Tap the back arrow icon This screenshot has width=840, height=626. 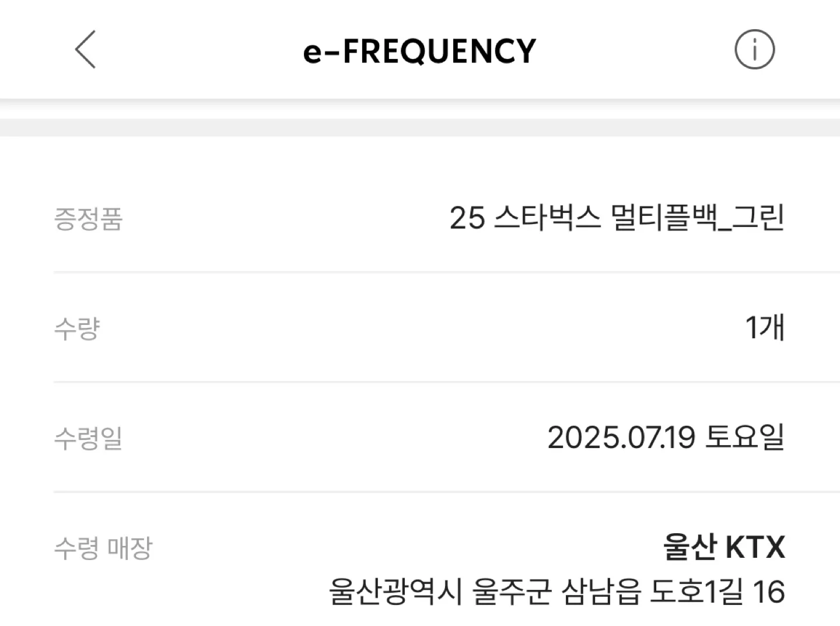click(85, 50)
